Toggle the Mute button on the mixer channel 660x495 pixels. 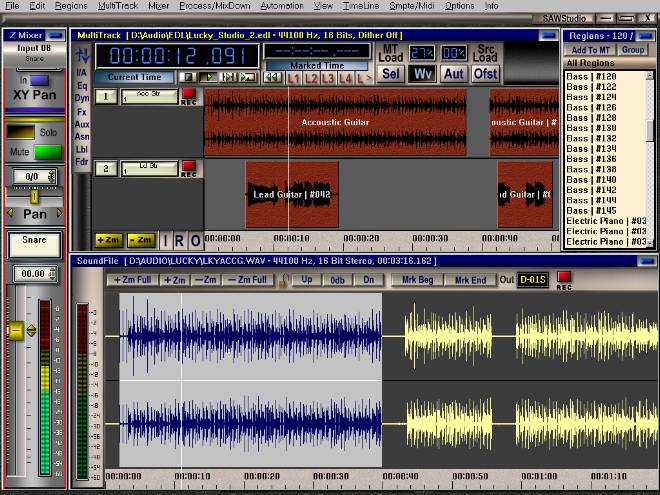[47, 152]
